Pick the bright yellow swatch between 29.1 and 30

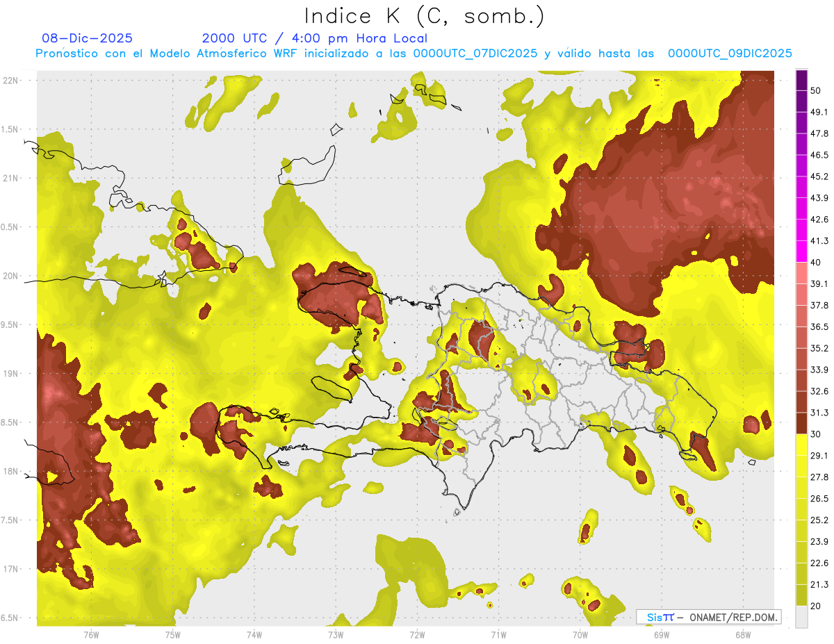tap(801, 445)
